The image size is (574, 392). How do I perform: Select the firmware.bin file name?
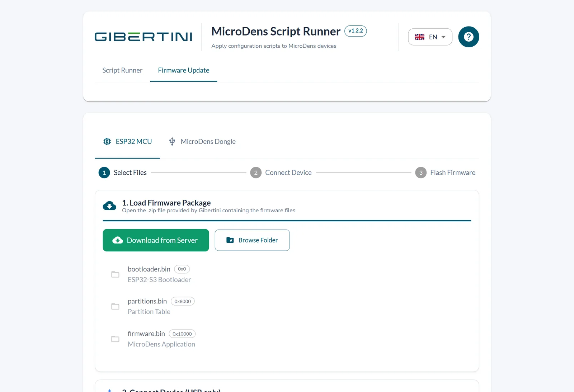point(146,334)
